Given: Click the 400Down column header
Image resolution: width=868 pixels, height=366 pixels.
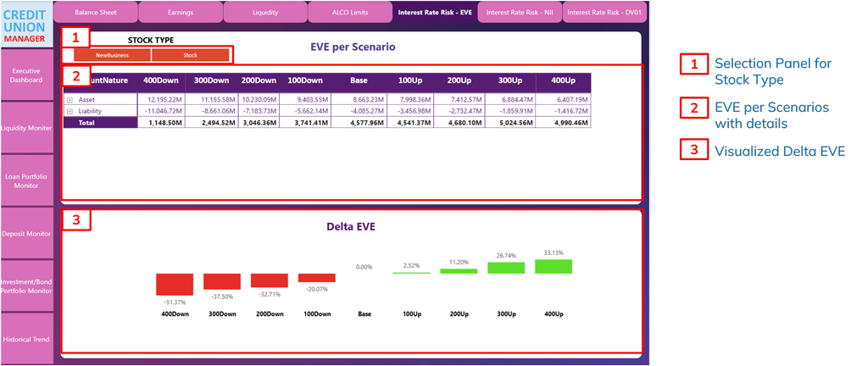Looking at the screenshot, I should pyautogui.click(x=161, y=80).
